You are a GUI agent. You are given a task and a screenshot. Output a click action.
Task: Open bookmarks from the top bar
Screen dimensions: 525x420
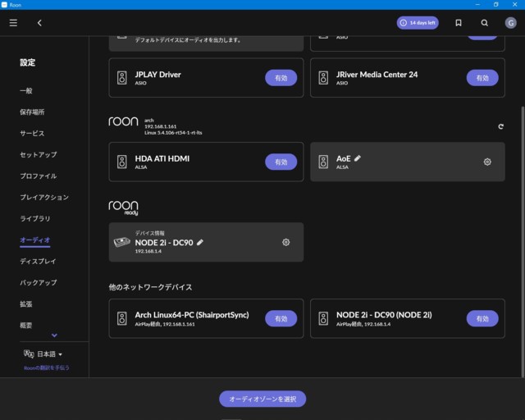[x=459, y=23]
